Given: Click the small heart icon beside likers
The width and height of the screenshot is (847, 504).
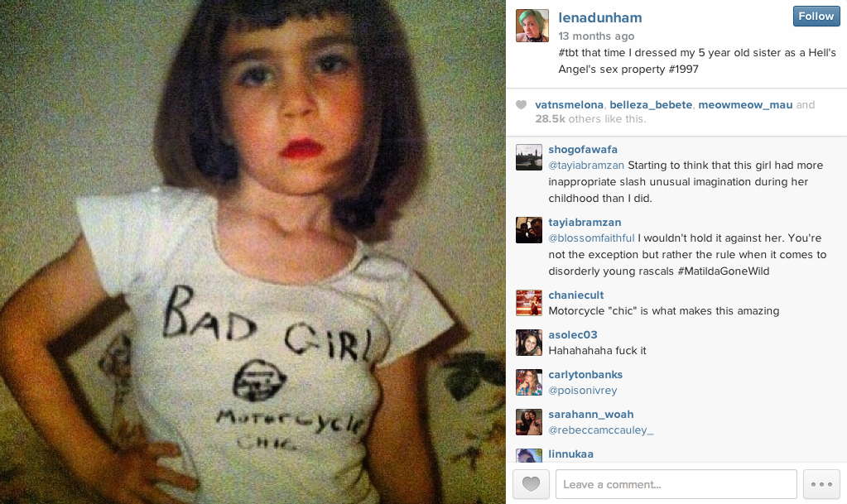Looking at the screenshot, I should tap(522, 105).
